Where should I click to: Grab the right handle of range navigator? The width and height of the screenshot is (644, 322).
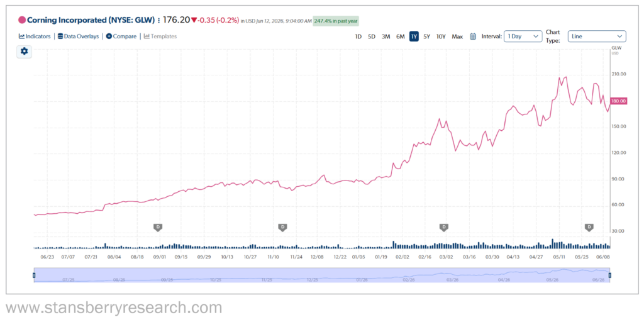point(609,275)
